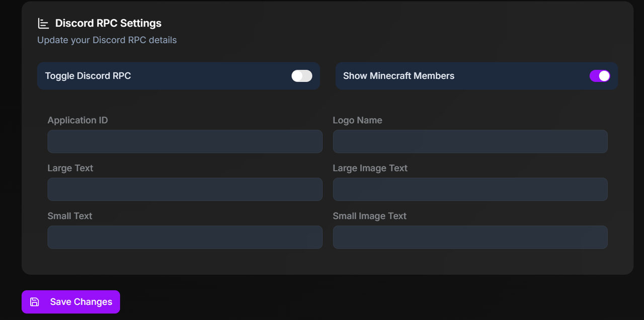Image resolution: width=644 pixels, height=320 pixels.
Task: Click the 'Large Image Text' field label
Action: click(370, 168)
